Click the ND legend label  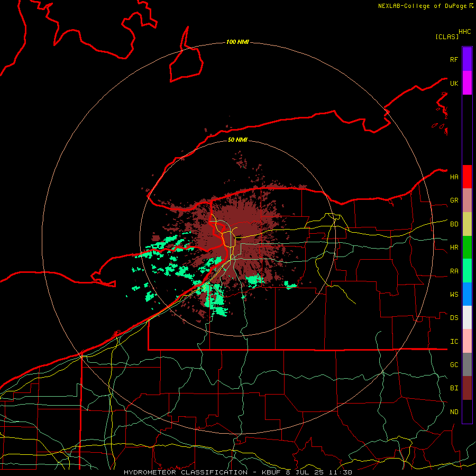454,412
